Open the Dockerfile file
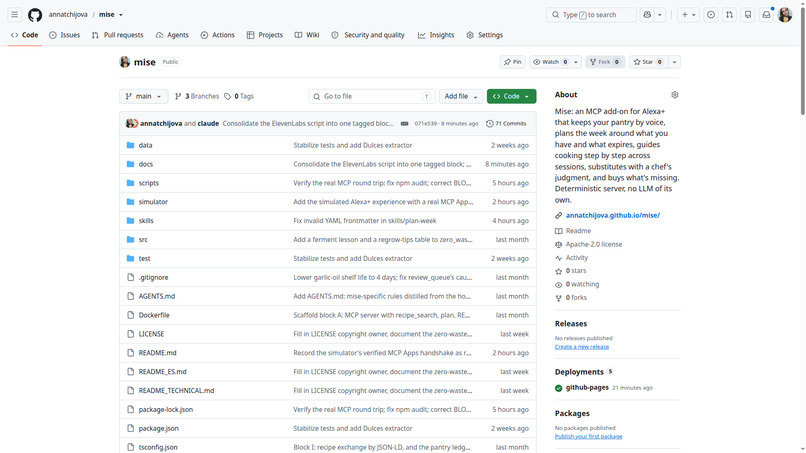806x453 pixels. pos(154,315)
